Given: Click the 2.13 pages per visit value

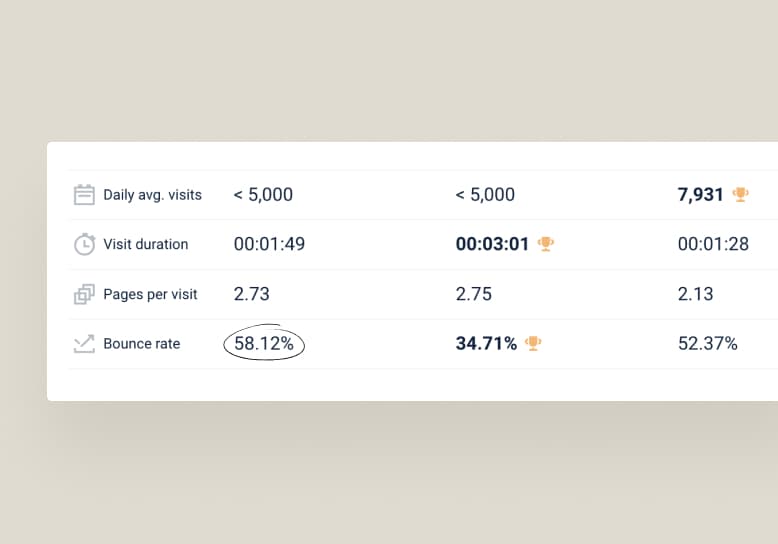Looking at the screenshot, I should point(695,294).
